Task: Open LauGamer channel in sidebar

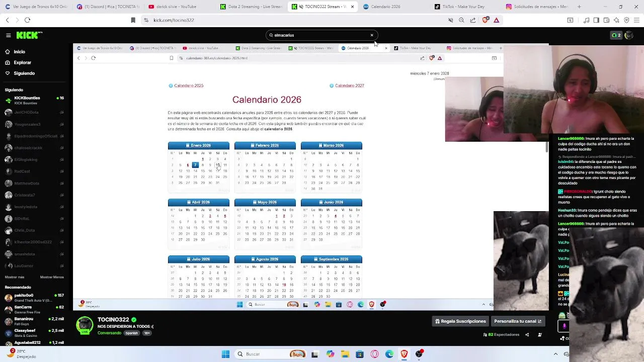Action: click(34, 265)
